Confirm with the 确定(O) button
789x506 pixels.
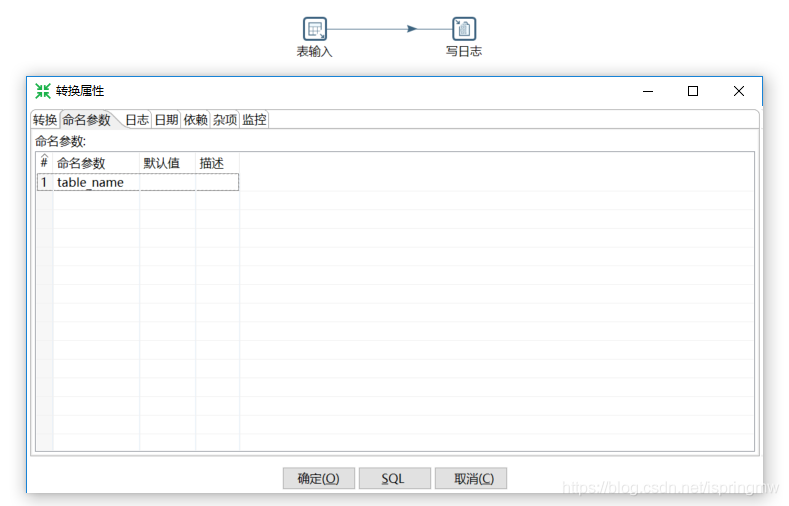pos(319,478)
